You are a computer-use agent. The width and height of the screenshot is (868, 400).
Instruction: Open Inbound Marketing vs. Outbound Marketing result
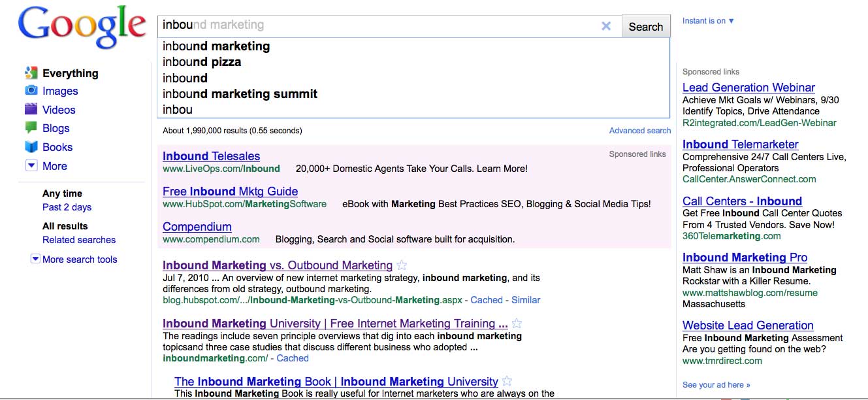278,265
